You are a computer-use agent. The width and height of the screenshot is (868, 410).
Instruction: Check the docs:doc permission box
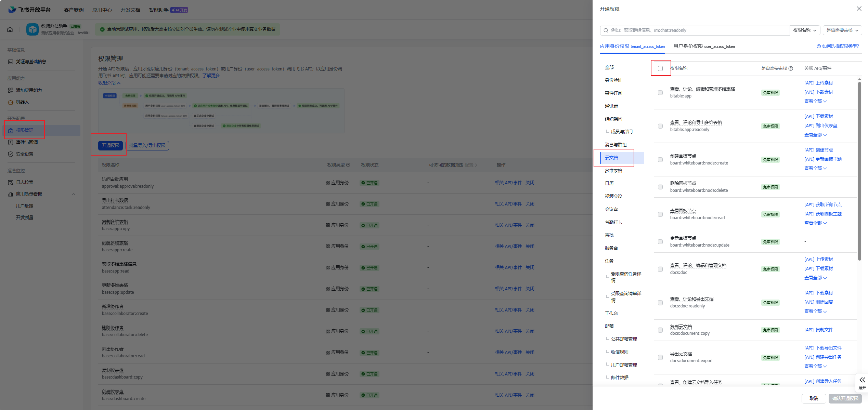pos(660,269)
